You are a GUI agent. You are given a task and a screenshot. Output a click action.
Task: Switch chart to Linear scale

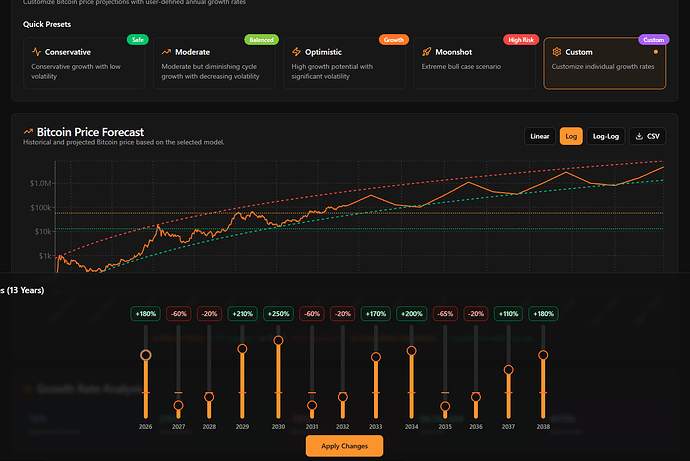[x=540, y=136]
